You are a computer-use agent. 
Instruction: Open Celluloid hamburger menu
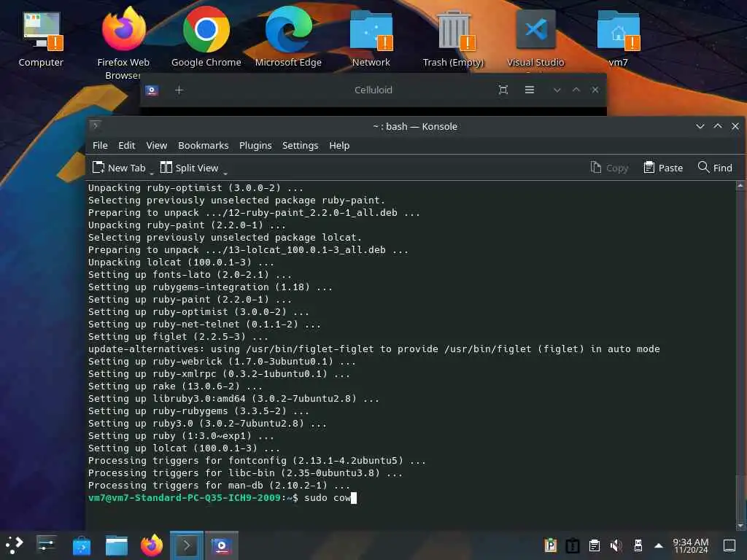[x=530, y=90]
